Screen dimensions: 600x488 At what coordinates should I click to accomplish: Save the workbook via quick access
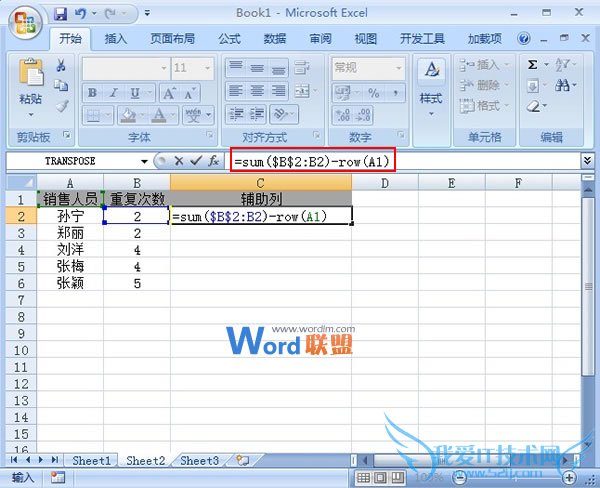click(x=60, y=14)
